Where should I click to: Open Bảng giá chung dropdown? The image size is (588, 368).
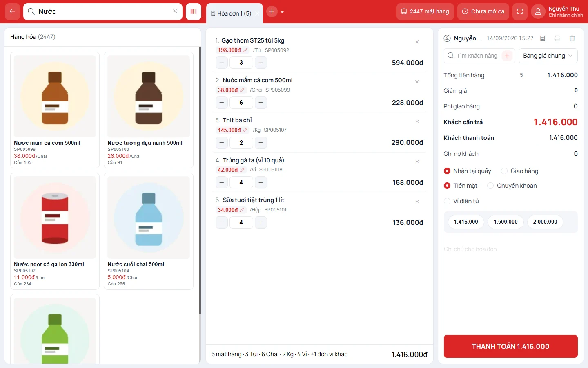(548, 56)
